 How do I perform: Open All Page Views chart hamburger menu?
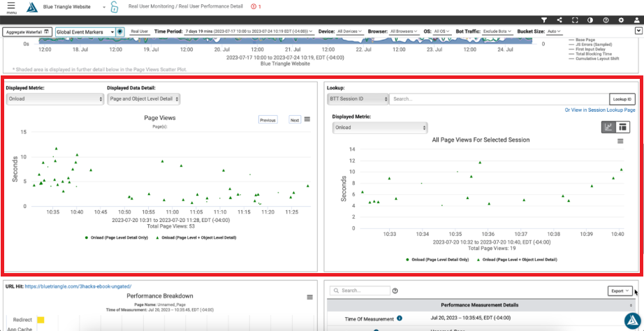coord(620,141)
